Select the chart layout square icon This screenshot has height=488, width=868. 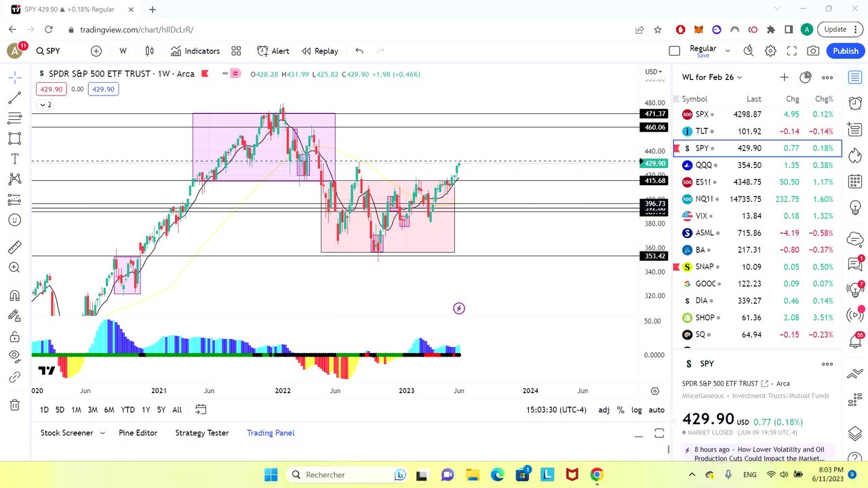coord(674,51)
